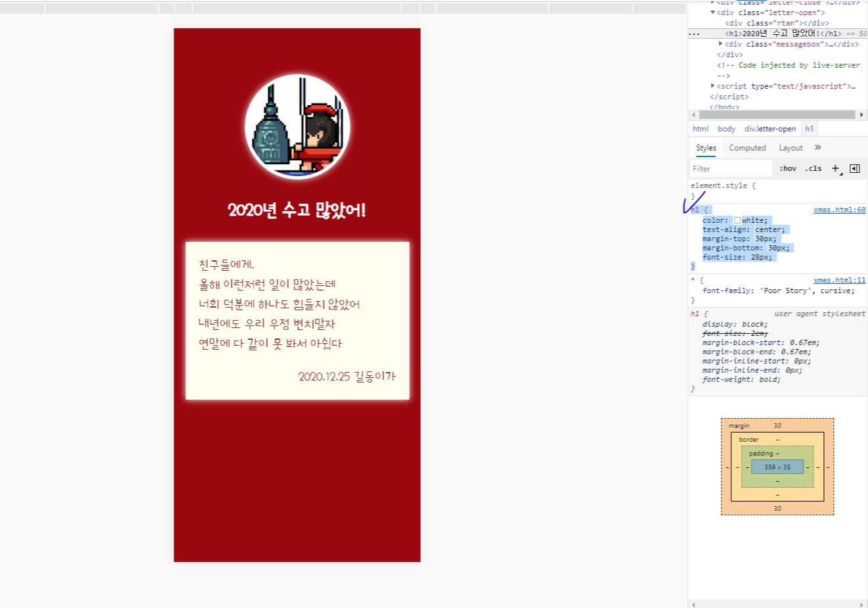
Task: Click the 359 × 35 content box
Action: [x=777, y=467]
